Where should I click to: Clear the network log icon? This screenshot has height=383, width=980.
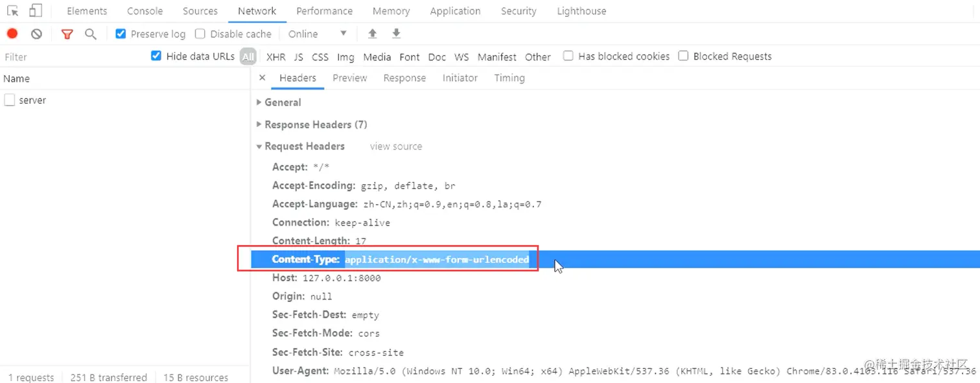(x=36, y=34)
